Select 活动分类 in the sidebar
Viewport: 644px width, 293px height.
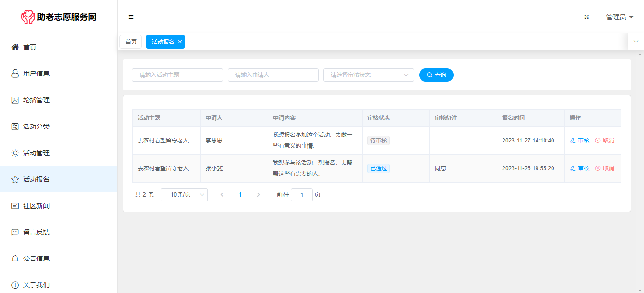pyautogui.click(x=36, y=126)
